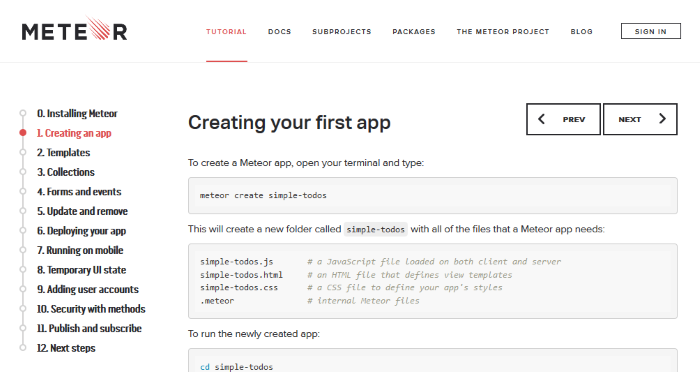Click the '# internal Meteor files' comment
Image resolution: width=700 pixels, height=372 pixels.
(x=363, y=301)
